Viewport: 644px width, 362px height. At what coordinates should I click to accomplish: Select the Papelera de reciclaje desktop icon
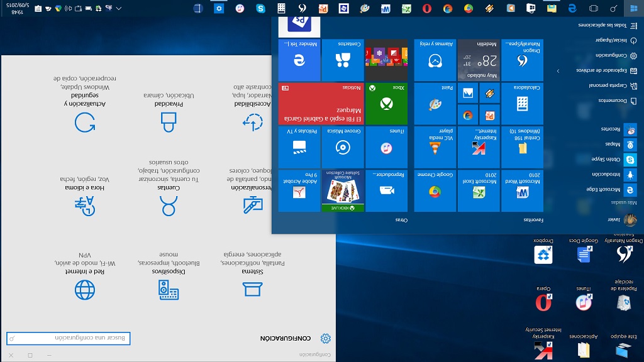point(623,295)
